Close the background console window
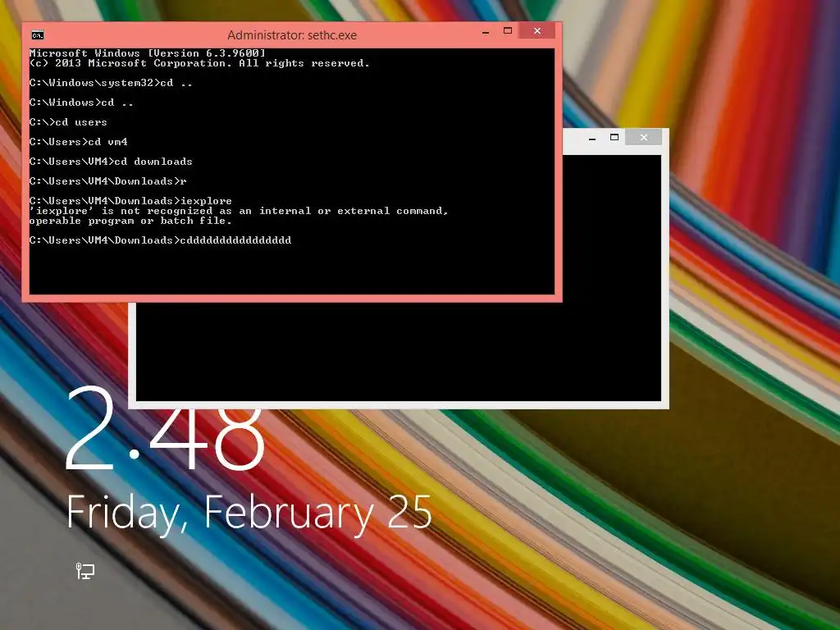Image resolution: width=840 pixels, height=630 pixels. 644,138
